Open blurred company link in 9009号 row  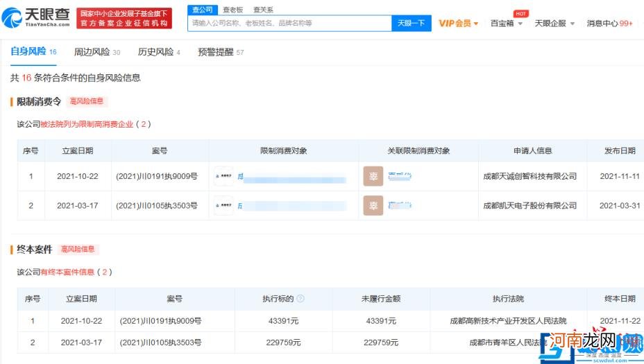pos(291,177)
